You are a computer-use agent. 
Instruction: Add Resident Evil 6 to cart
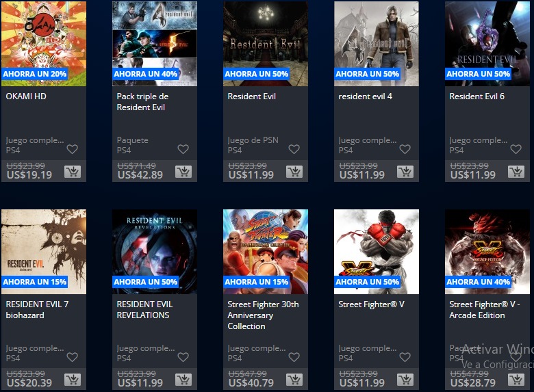point(516,172)
